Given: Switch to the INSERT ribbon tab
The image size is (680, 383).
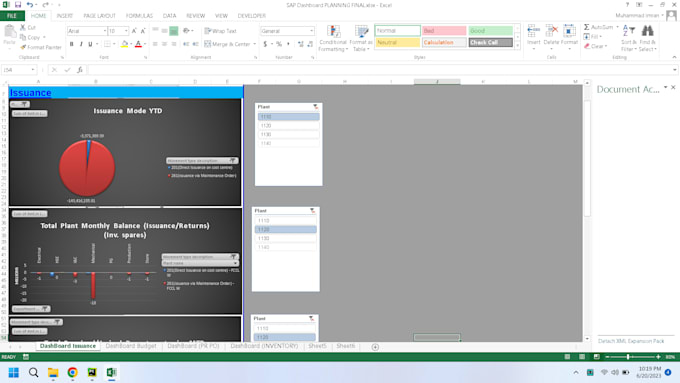Looking at the screenshot, I should click(65, 16).
